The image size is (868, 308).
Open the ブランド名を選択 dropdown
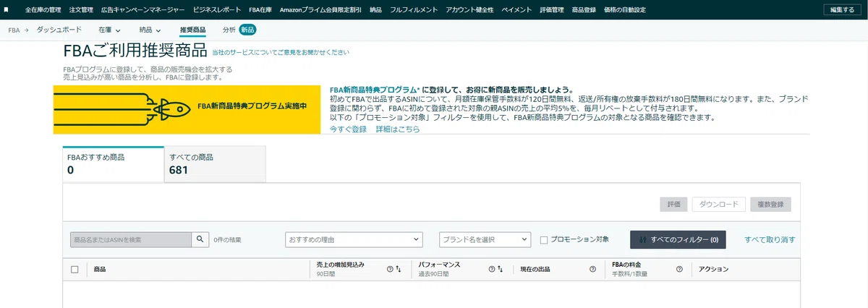tap(485, 239)
